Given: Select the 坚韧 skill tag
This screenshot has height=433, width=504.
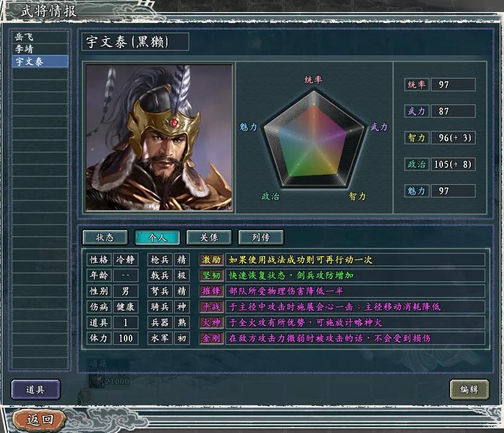Looking at the screenshot, I should tap(211, 275).
